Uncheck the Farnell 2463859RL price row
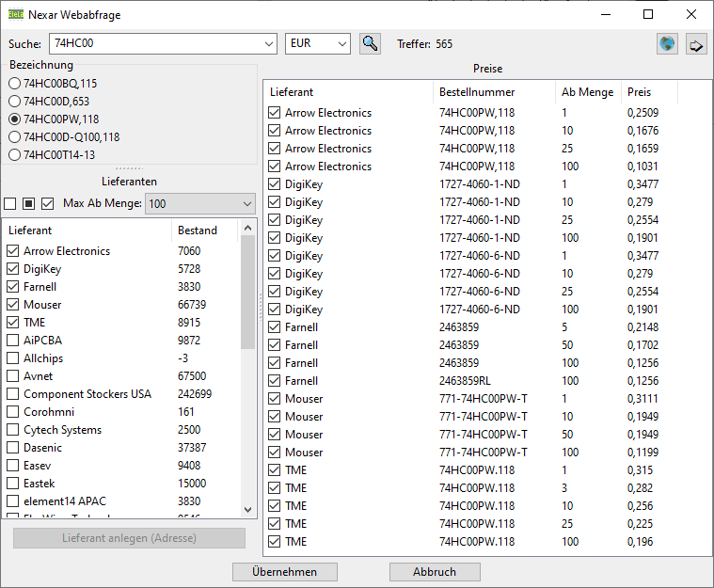Viewport: 714px width, 588px height. click(x=275, y=381)
